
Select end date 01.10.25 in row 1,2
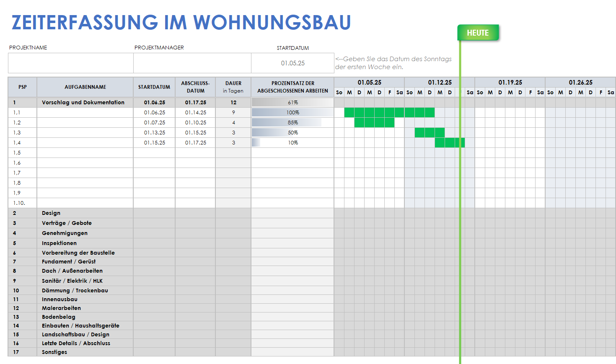pos(195,123)
